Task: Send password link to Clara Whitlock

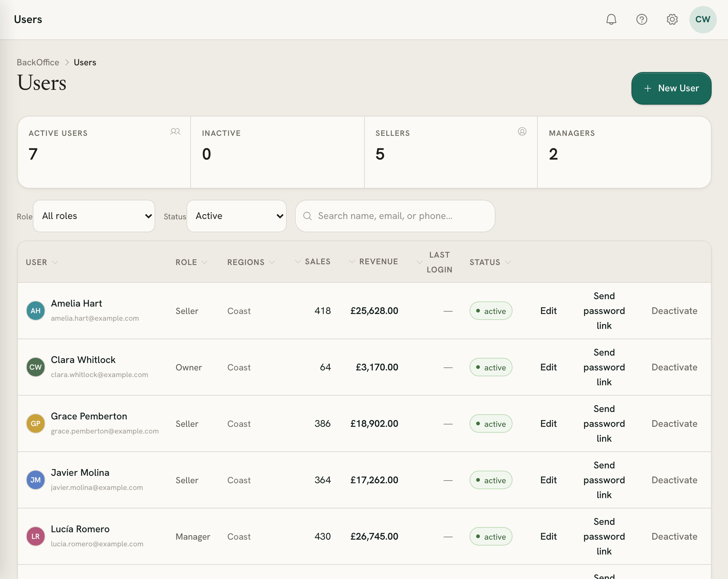Action: click(604, 367)
